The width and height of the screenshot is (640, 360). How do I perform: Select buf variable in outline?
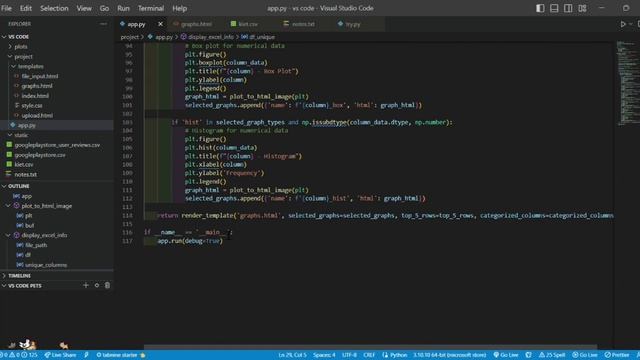coord(29,225)
